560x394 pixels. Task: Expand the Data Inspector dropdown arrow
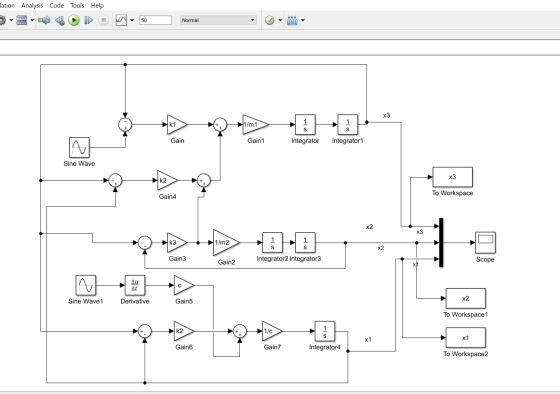(132, 20)
